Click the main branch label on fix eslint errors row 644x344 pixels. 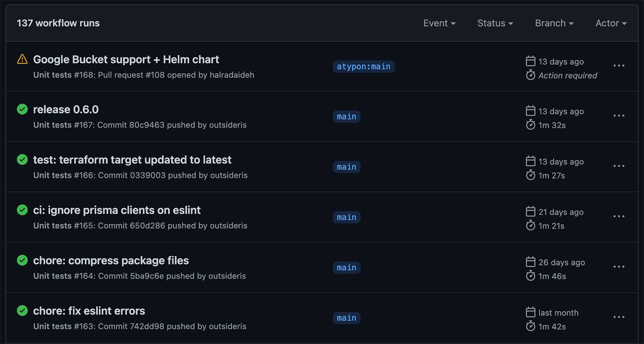[x=346, y=318]
